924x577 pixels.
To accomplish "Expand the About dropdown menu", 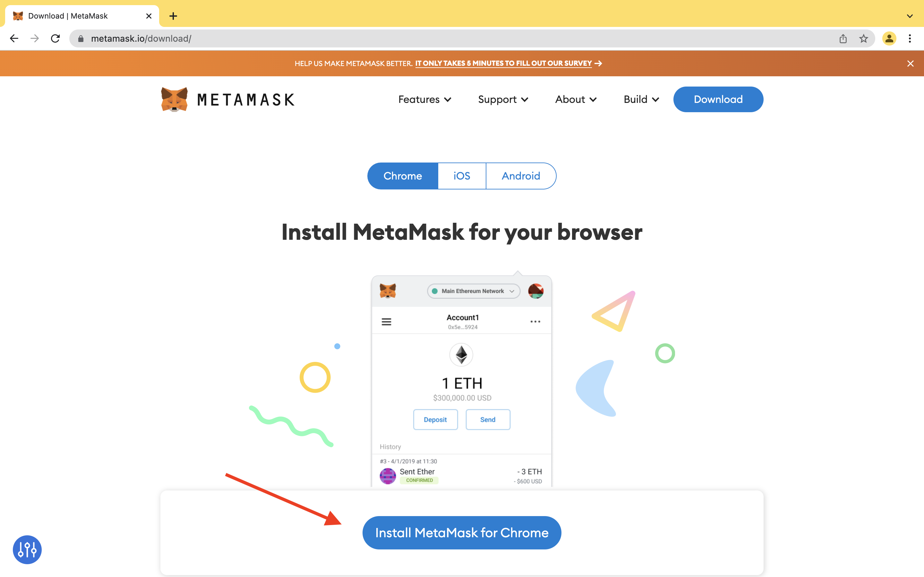I will pyautogui.click(x=575, y=99).
